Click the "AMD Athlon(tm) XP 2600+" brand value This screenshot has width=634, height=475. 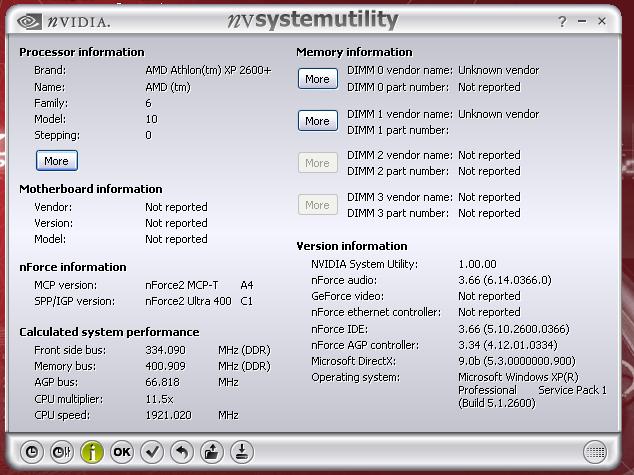[208, 70]
